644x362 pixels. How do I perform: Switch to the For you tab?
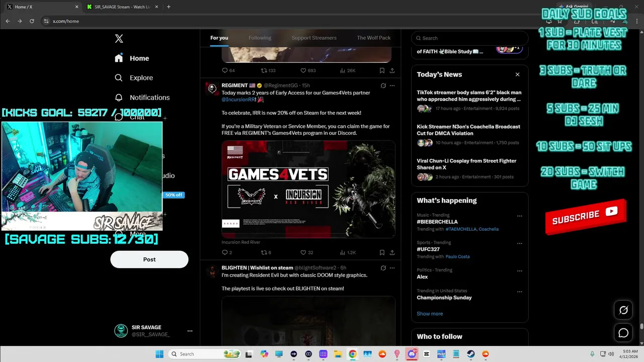point(219,38)
